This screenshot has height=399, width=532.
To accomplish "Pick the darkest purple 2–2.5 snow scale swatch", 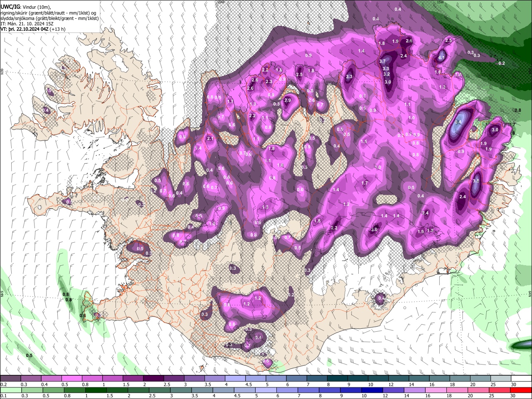I will point(153,379).
